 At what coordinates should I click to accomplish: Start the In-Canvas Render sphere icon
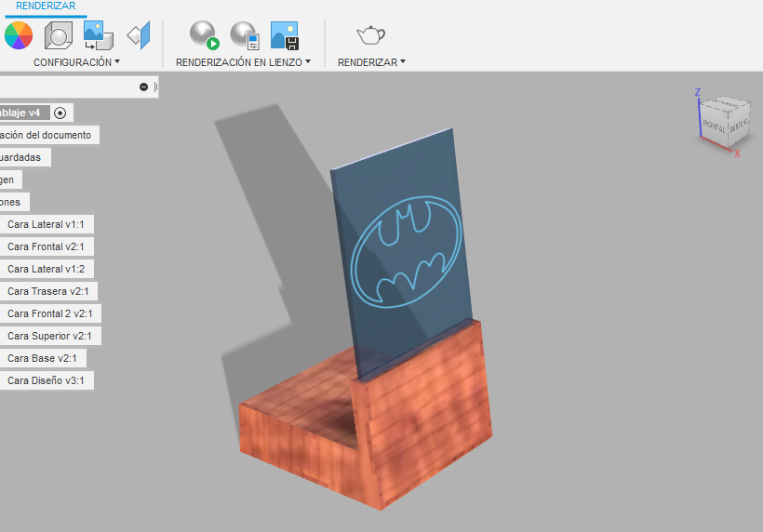pos(205,35)
